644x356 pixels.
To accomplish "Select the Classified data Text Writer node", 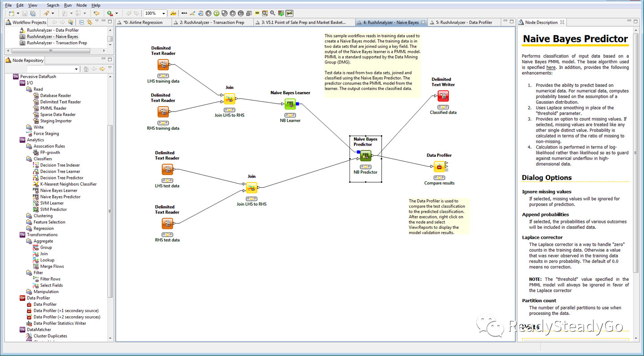I will pyautogui.click(x=443, y=96).
